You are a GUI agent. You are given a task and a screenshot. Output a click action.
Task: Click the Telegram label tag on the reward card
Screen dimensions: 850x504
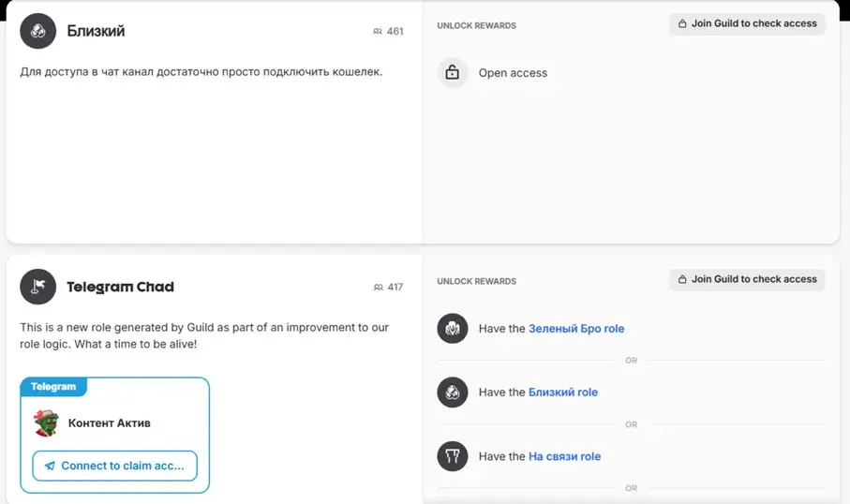tap(53, 386)
